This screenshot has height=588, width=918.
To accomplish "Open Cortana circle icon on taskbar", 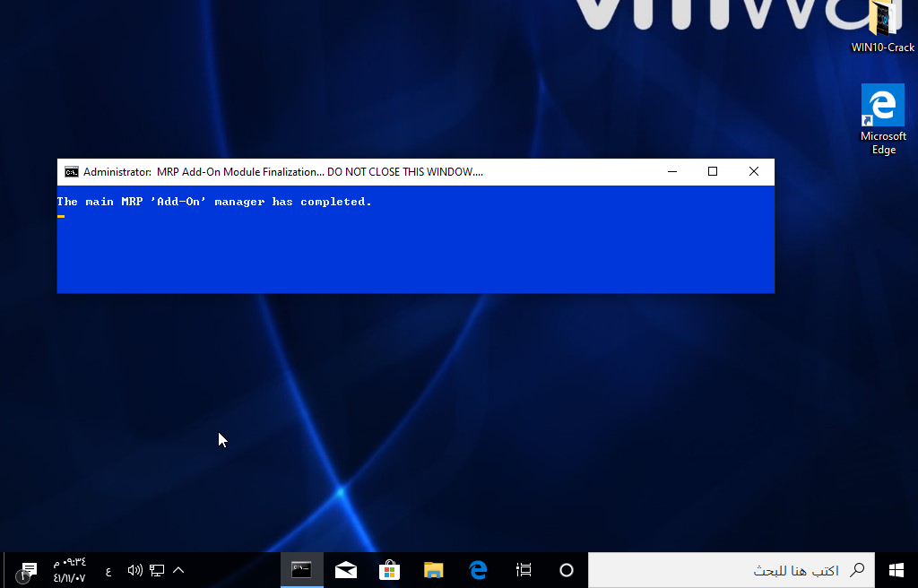I will click(x=567, y=570).
